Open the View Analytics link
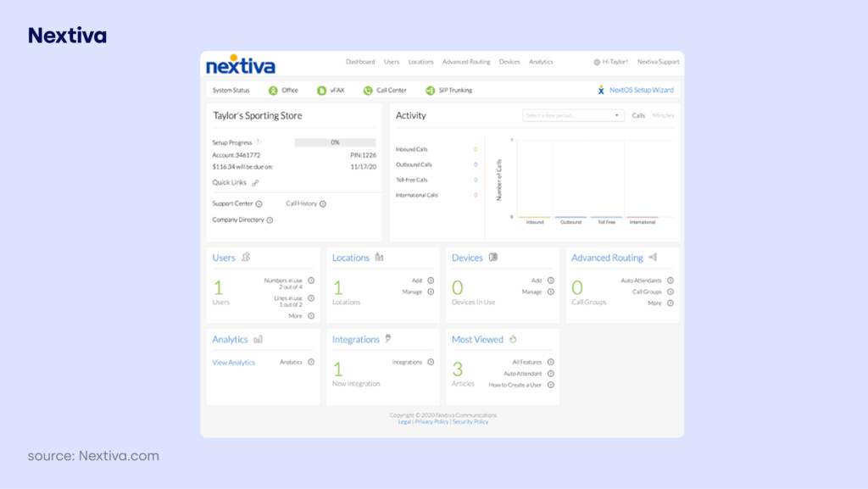868x489 pixels. [234, 363]
